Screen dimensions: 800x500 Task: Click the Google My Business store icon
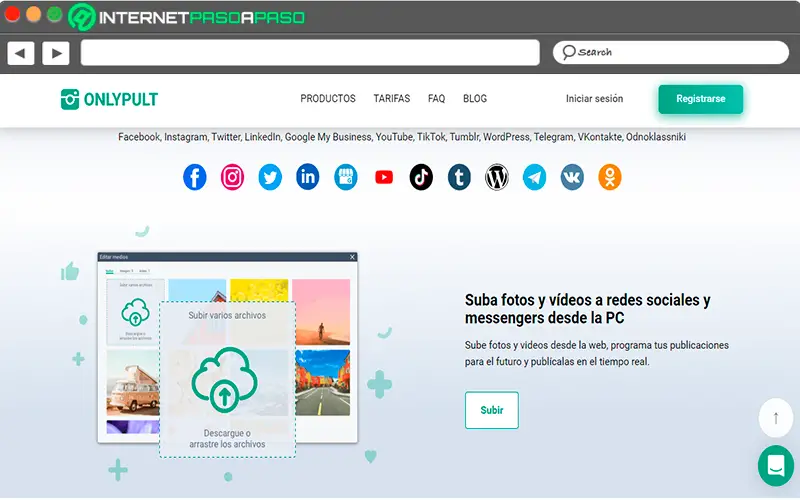point(345,177)
